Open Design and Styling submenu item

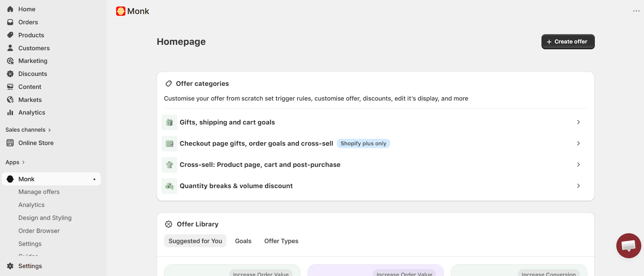pyautogui.click(x=45, y=218)
